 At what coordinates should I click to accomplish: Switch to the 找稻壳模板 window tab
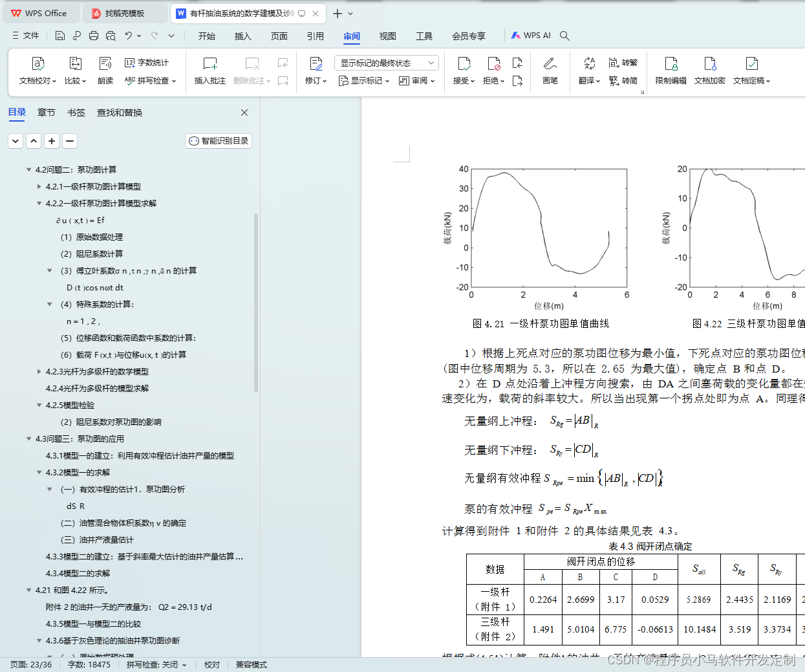124,13
